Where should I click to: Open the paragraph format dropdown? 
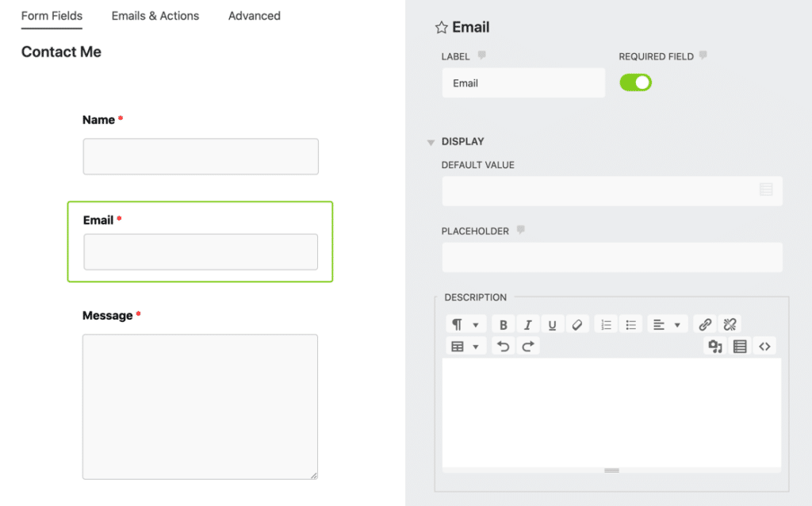pyautogui.click(x=465, y=324)
